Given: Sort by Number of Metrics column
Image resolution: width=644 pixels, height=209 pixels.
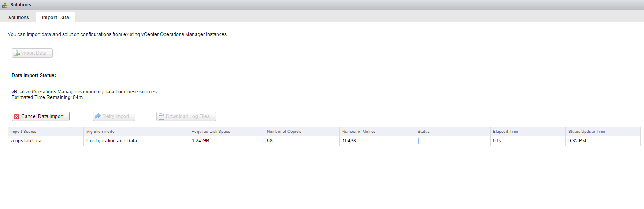Looking at the screenshot, I should [x=377, y=132].
